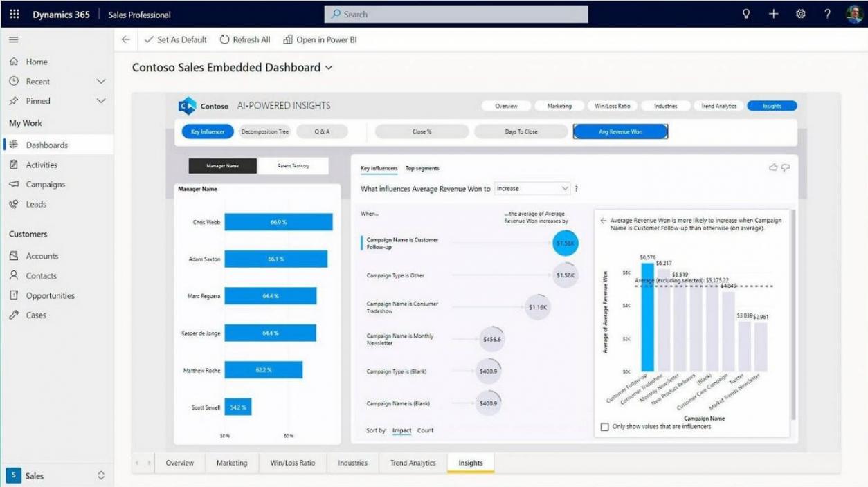The image size is (868, 487).
Task: Click Refresh All
Action: coord(245,40)
